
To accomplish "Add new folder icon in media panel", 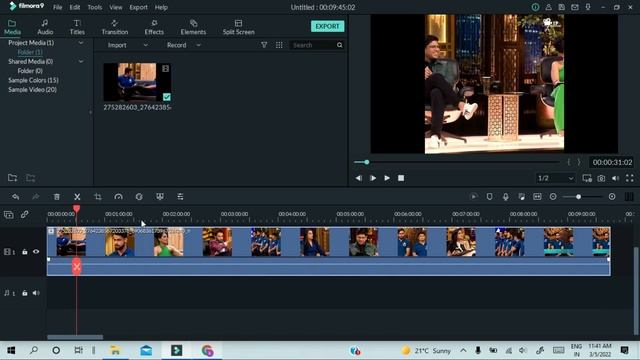I will tap(12, 178).
